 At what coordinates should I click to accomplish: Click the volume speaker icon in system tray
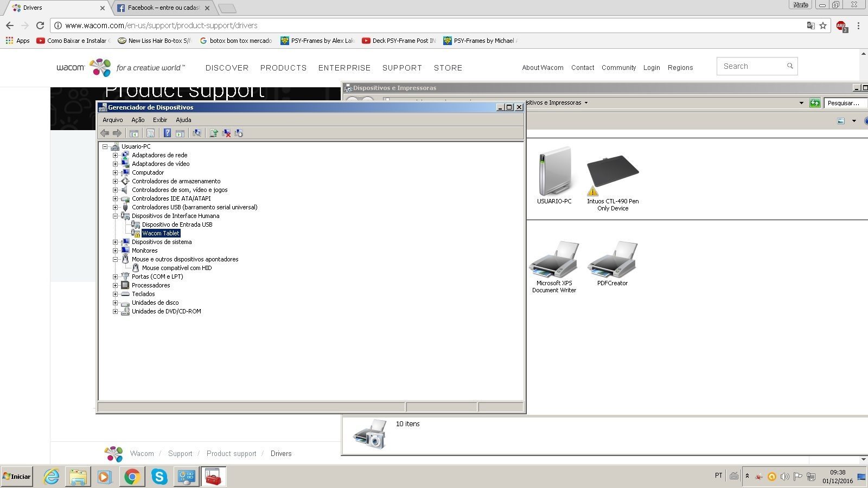[x=784, y=477]
